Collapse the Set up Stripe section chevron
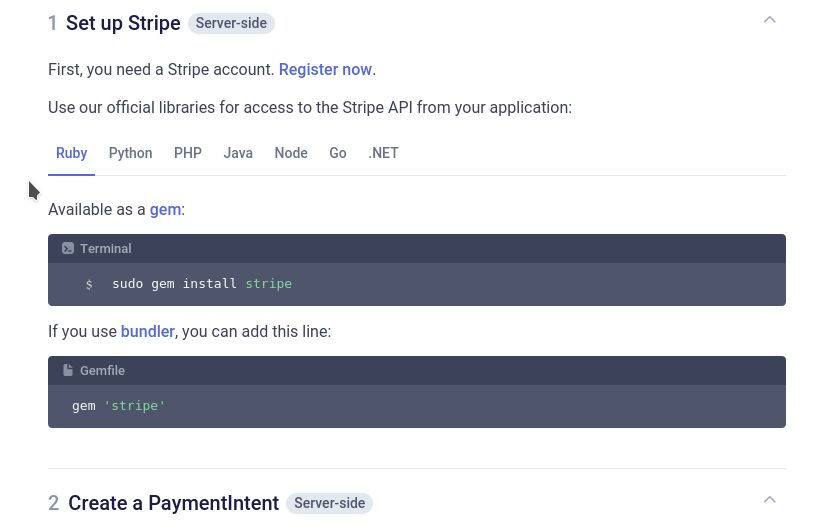The image size is (822, 531). pos(769,20)
